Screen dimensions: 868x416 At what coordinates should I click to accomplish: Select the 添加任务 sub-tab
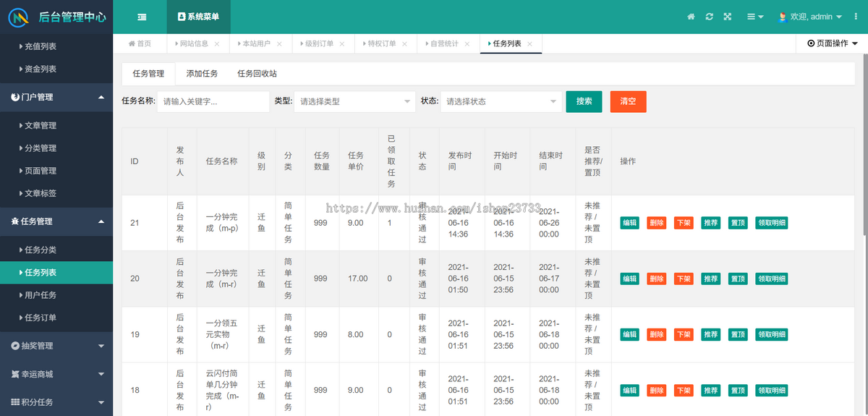coord(202,74)
